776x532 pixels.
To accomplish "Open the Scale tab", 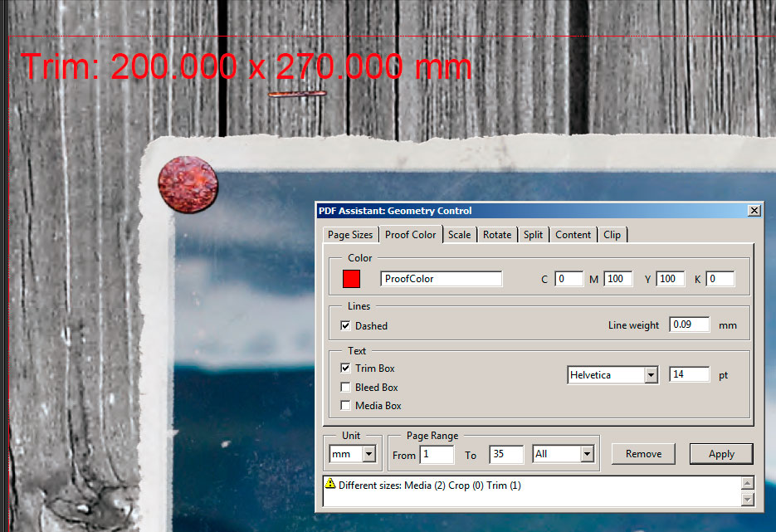I will tap(459, 235).
